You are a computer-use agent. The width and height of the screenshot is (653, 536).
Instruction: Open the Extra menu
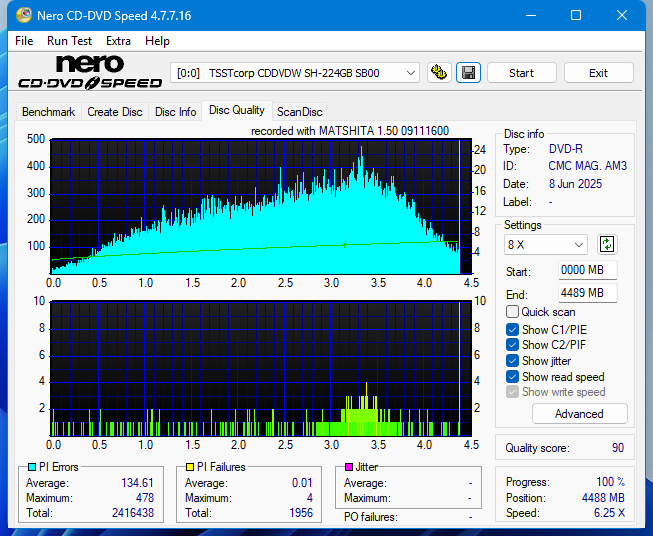click(x=118, y=41)
